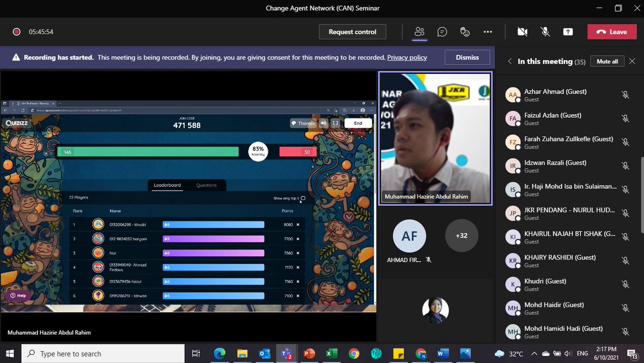Click the green correct answers bar 146

[x=148, y=152]
